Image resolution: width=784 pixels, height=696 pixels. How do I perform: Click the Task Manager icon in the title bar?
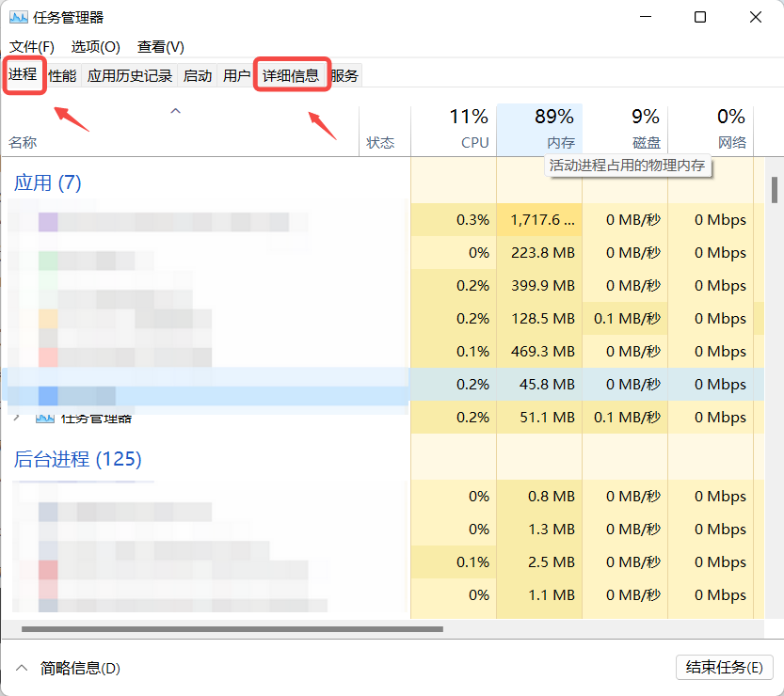point(20,16)
